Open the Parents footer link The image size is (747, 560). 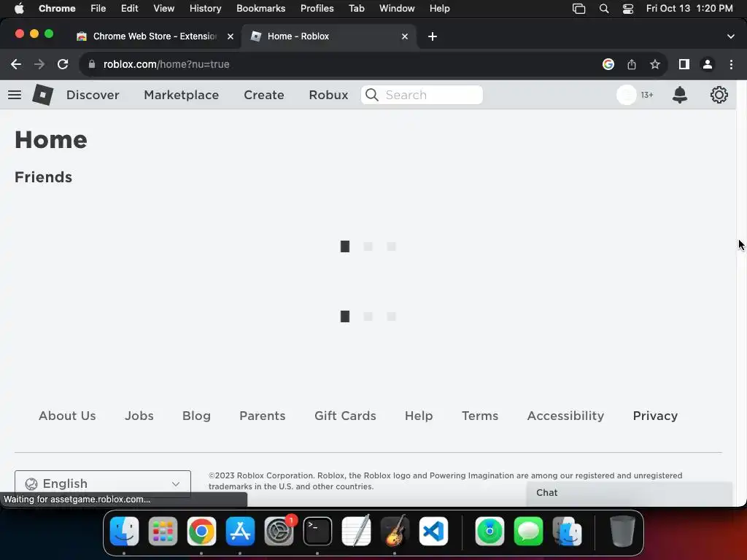[x=263, y=416]
